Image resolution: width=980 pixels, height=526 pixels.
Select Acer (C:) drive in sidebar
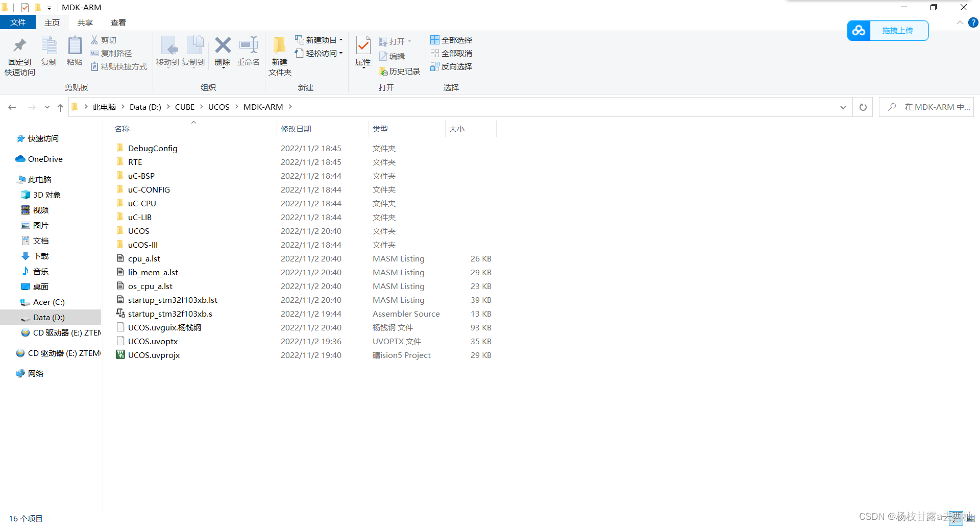tap(43, 302)
